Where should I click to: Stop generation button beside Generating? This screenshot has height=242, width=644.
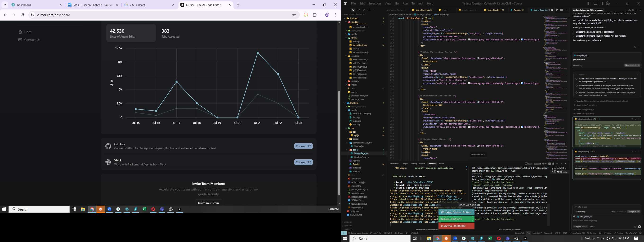632,65
